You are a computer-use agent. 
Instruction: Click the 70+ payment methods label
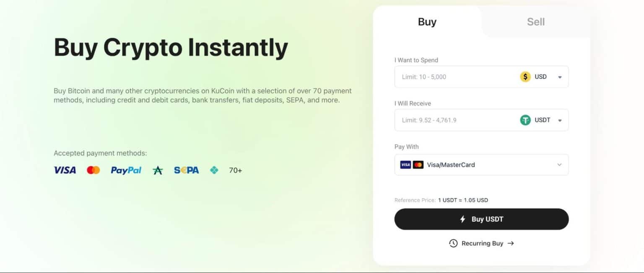[235, 170]
